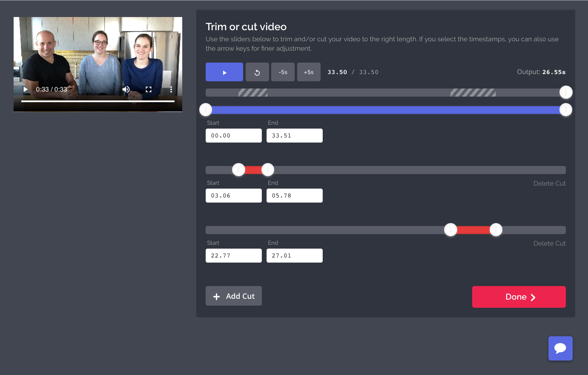Image resolution: width=588 pixels, height=375 pixels.
Task: Select second cut End field 27.01
Action: click(x=294, y=256)
